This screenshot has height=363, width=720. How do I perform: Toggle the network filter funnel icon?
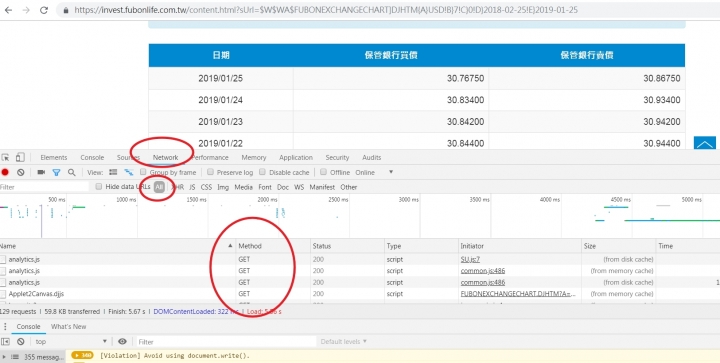click(x=56, y=173)
